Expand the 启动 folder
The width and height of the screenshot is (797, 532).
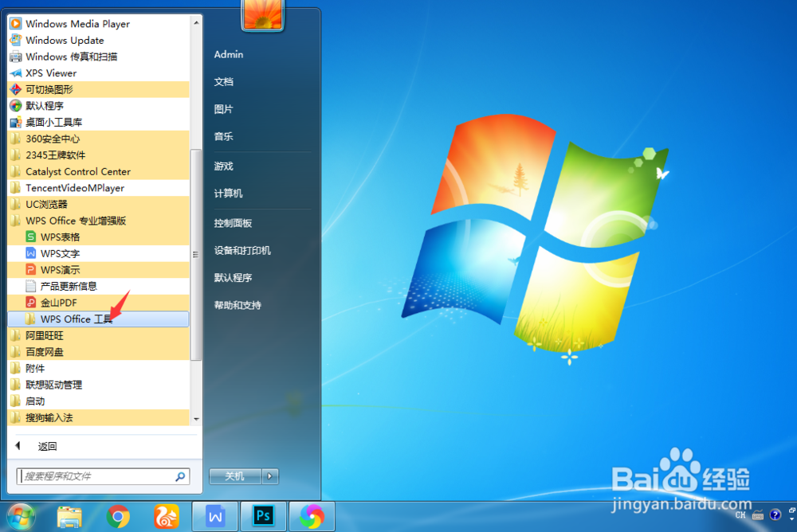pyautogui.click(x=99, y=401)
